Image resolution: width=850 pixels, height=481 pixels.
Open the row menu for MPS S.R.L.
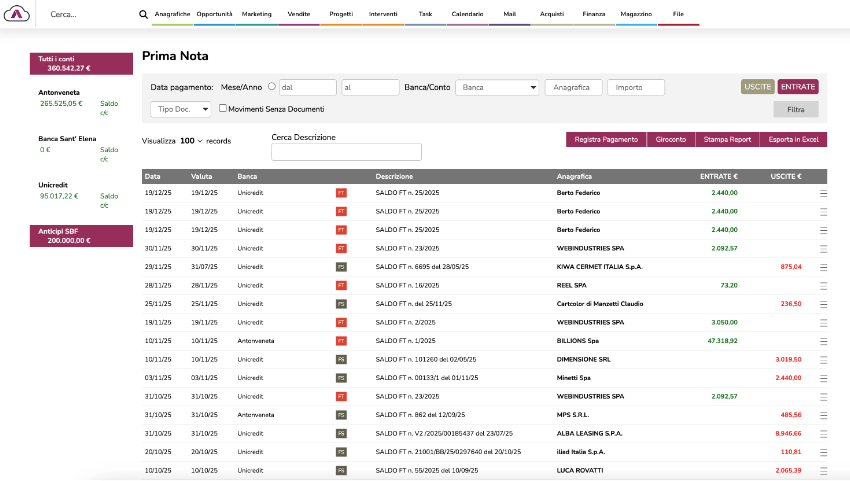pyautogui.click(x=824, y=414)
